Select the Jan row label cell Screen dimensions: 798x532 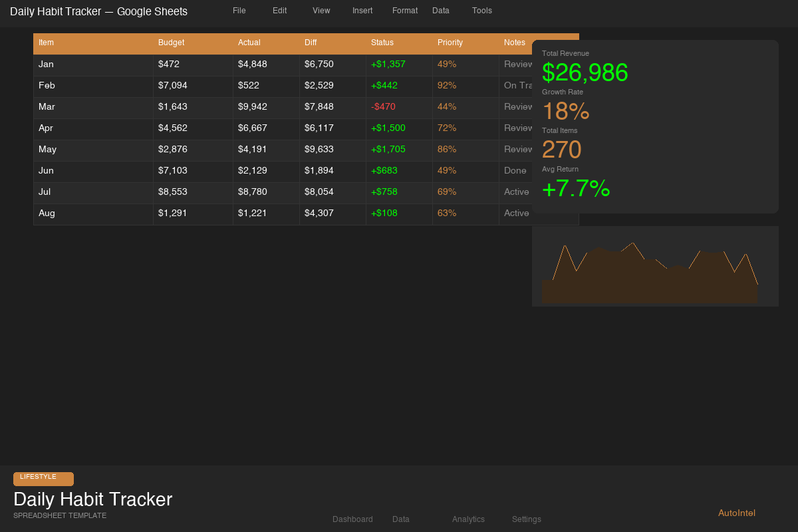tap(93, 65)
